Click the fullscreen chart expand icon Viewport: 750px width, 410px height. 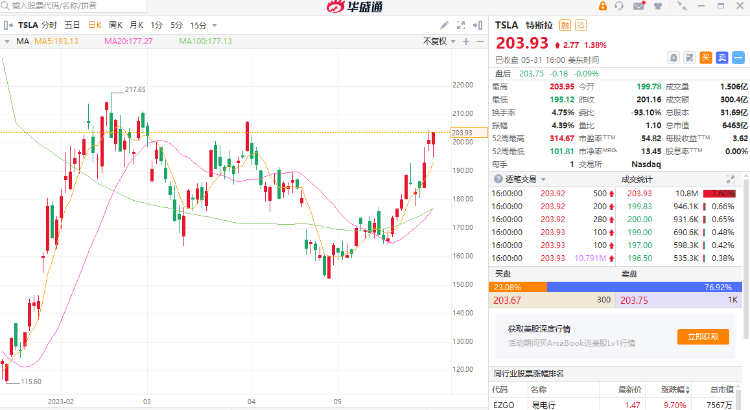pos(461,25)
